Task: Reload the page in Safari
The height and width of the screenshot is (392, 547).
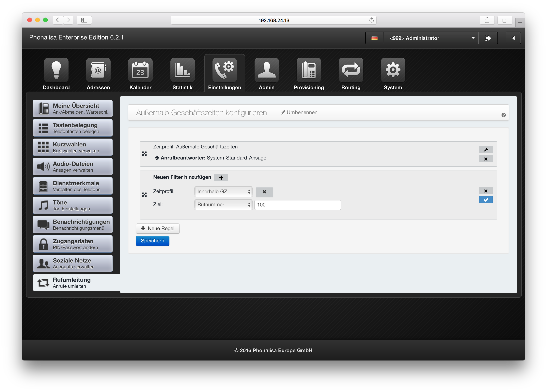Action: [371, 20]
